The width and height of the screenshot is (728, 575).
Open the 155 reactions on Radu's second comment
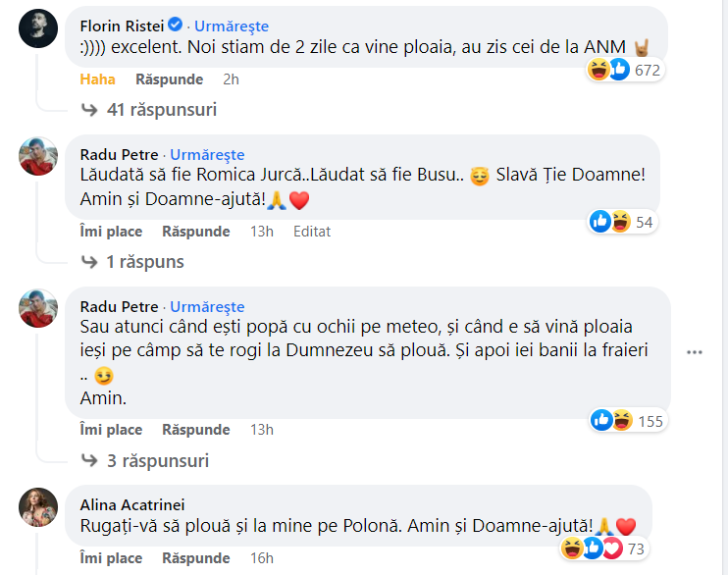628,421
